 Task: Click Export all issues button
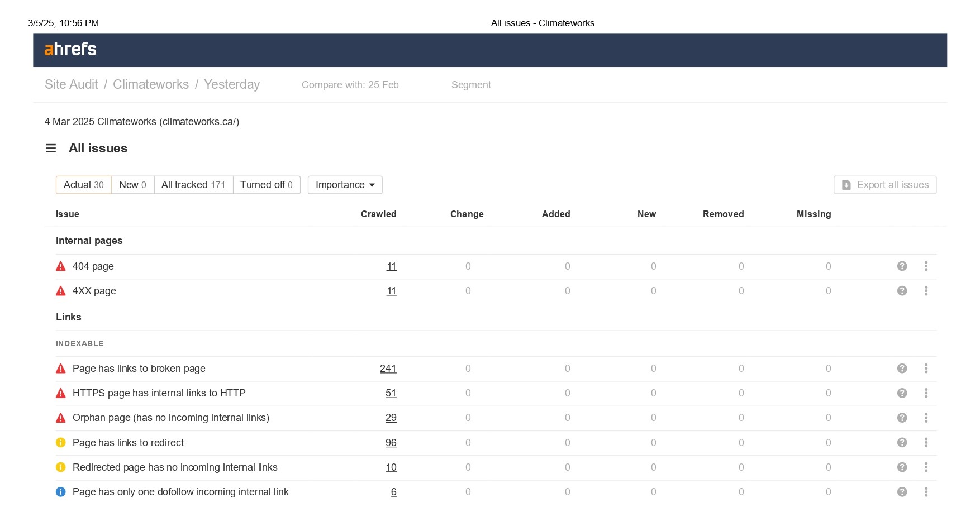[x=885, y=185]
